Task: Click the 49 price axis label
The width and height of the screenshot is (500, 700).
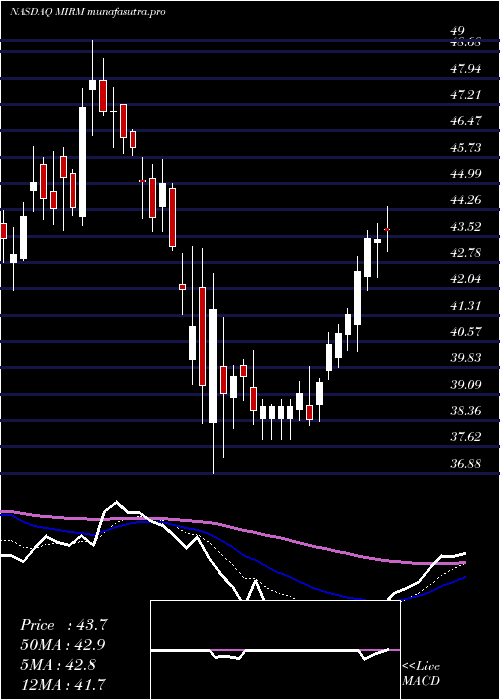Action: 458,31
